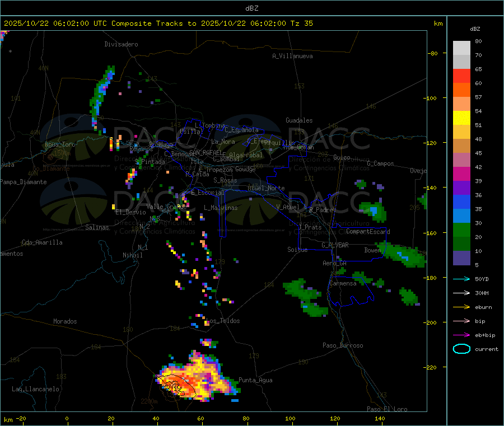Select the L_Malvinas label

[221, 208]
